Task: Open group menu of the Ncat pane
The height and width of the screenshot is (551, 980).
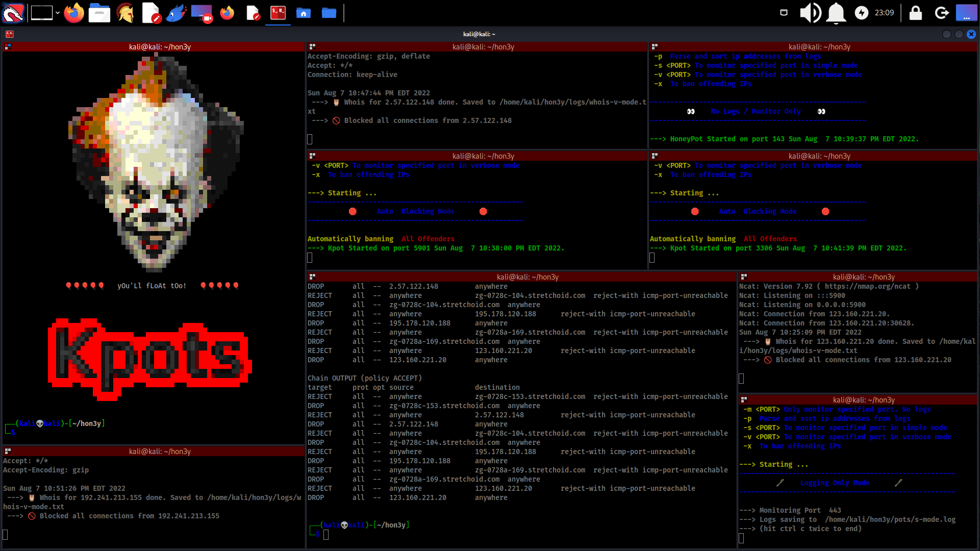Action: [744, 277]
